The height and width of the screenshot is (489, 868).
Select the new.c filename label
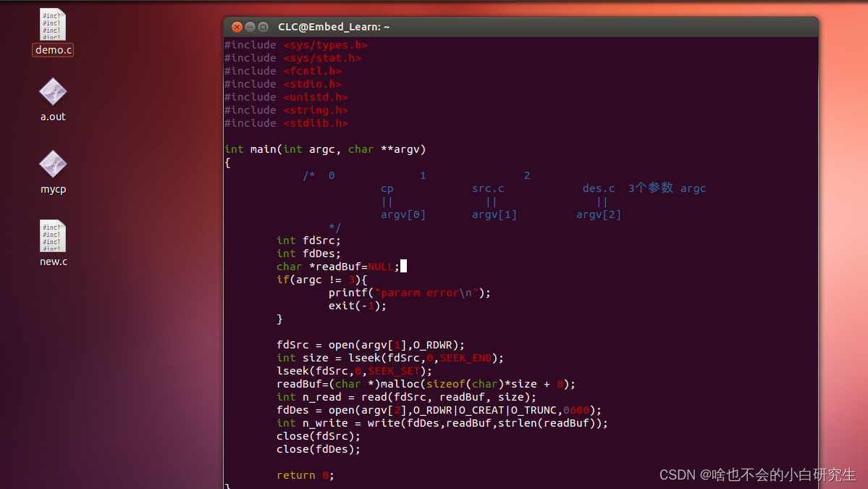[52, 261]
